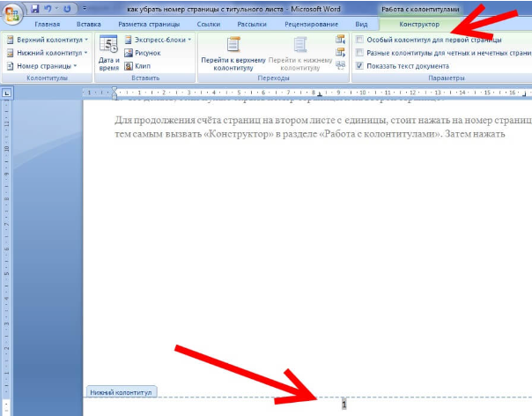Viewport: 532px width, 416px height.
Task: Click the tab selector at ruler corner
Action: 7,93
